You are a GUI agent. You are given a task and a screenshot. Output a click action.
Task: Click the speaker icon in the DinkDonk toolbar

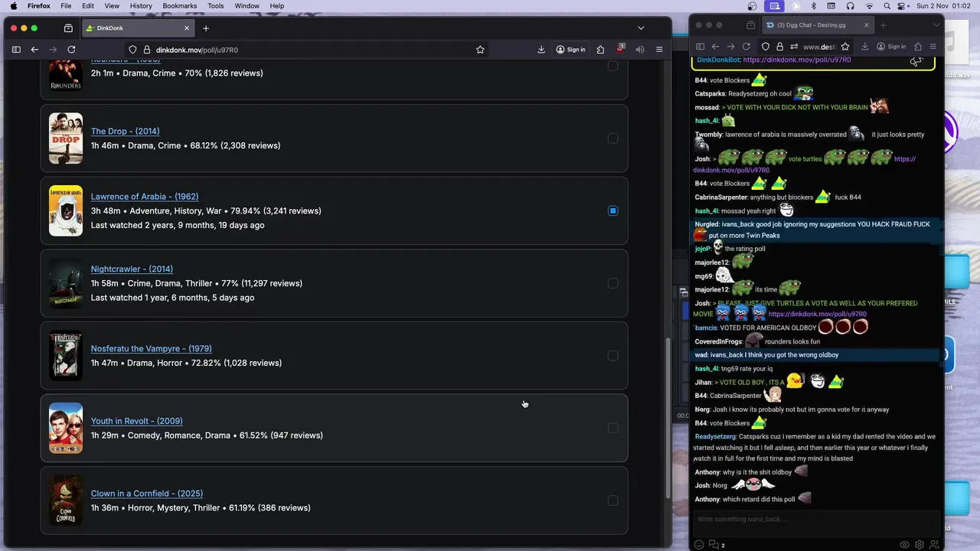click(639, 50)
